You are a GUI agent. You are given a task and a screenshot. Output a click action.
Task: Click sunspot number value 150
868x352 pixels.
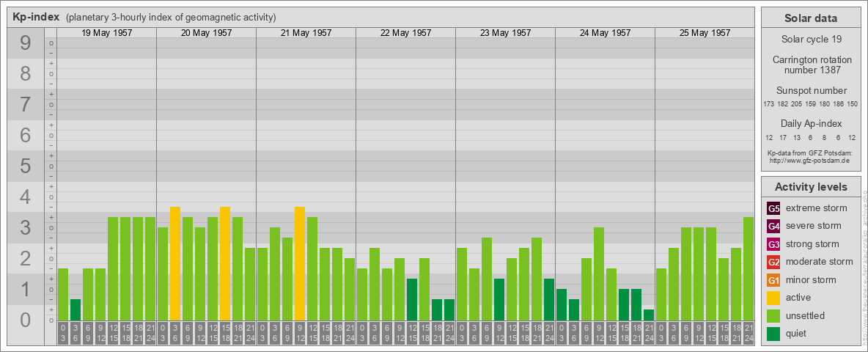point(853,104)
